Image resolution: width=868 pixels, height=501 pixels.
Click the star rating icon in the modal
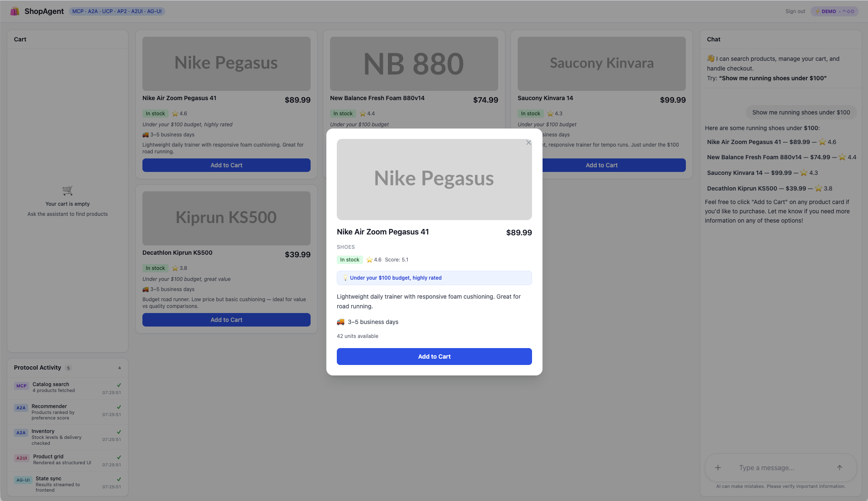[369, 259]
